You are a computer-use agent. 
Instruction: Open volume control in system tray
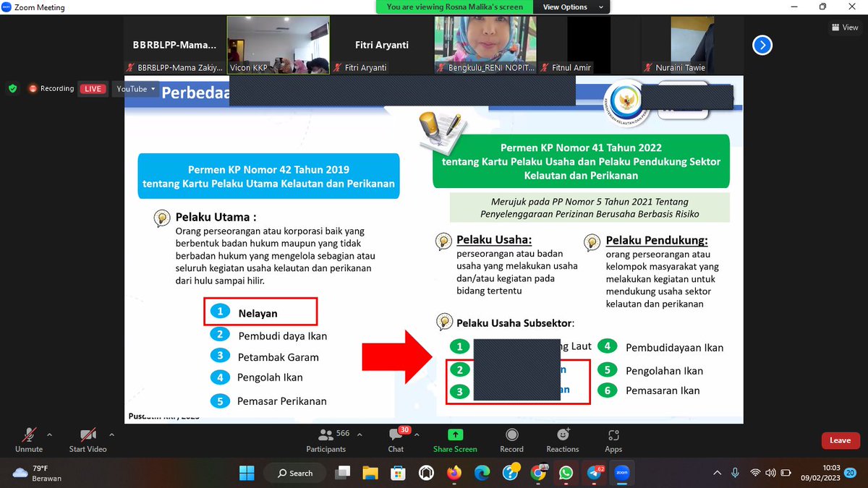(x=771, y=473)
